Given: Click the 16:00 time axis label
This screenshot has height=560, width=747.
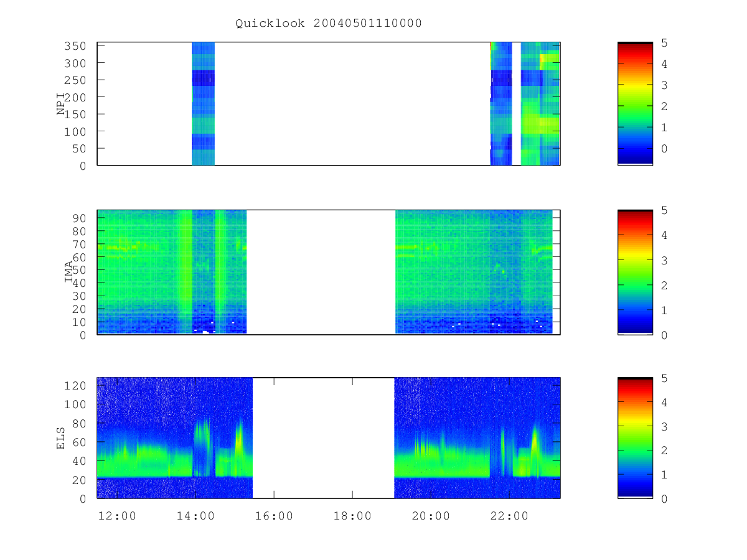Looking at the screenshot, I should [x=274, y=516].
